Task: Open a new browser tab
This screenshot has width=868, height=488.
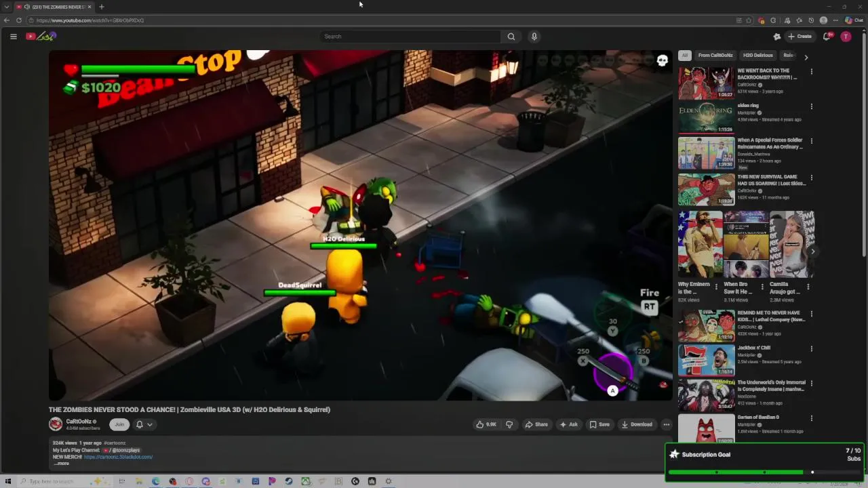Action: tap(101, 7)
